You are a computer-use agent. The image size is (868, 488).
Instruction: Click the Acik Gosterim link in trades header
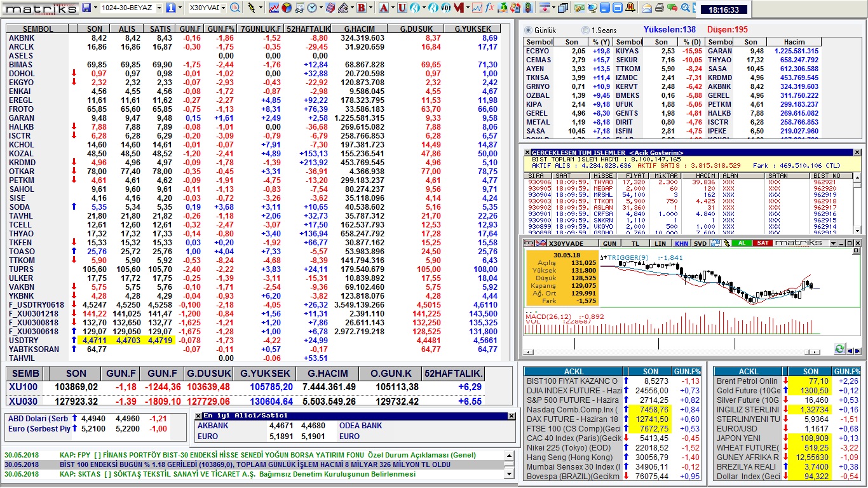pos(656,153)
